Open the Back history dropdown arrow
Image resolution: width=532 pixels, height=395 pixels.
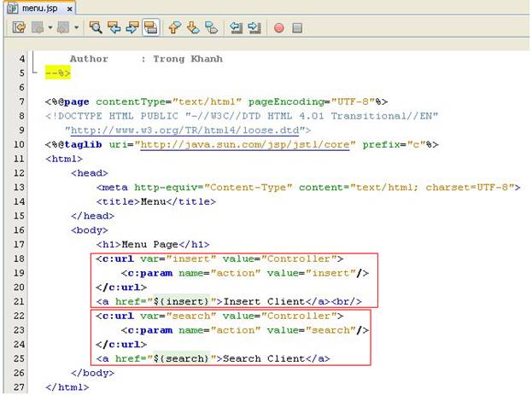click(x=50, y=27)
